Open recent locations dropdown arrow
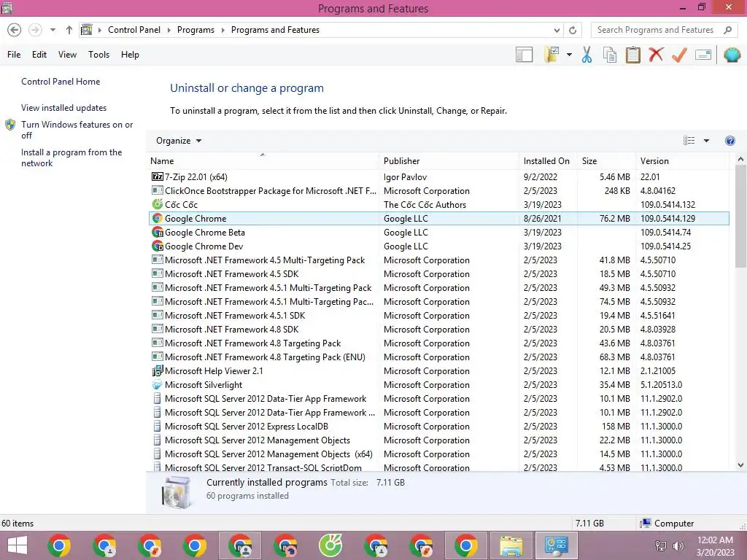This screenshot has height=560, width=747. pyautogui.click(x=53, y=30)
